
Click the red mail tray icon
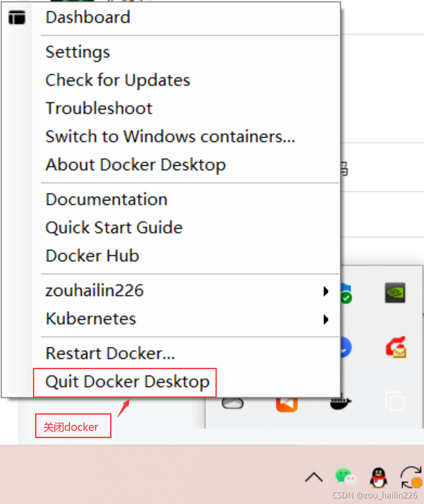click(395, 347)
